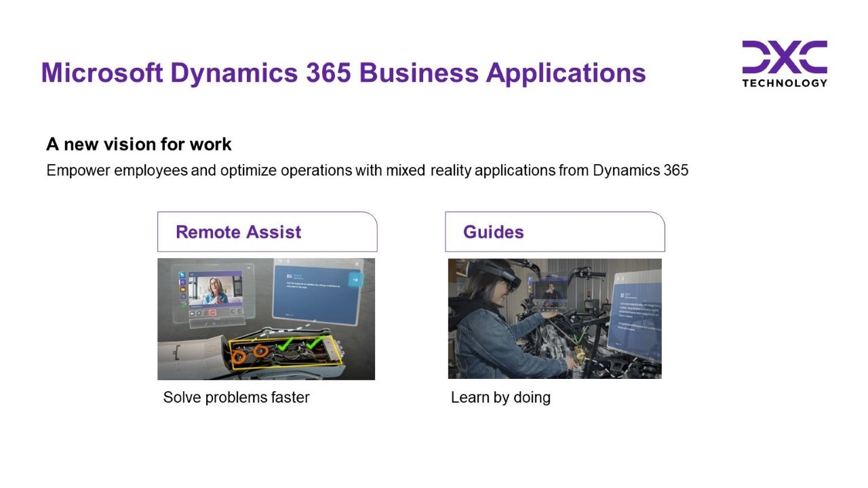
Task: Click the caption "Learn by doing"
Action: tap(500, 398)
